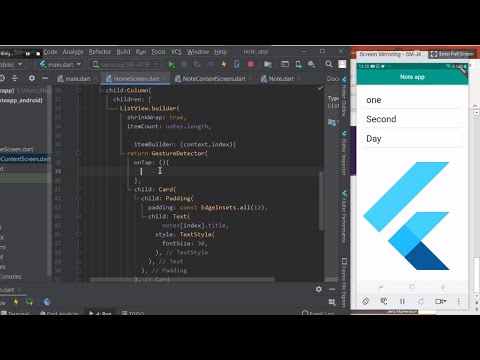Open the Flutter Inspector side panel

pyautogui.click(x=344, y=153)
